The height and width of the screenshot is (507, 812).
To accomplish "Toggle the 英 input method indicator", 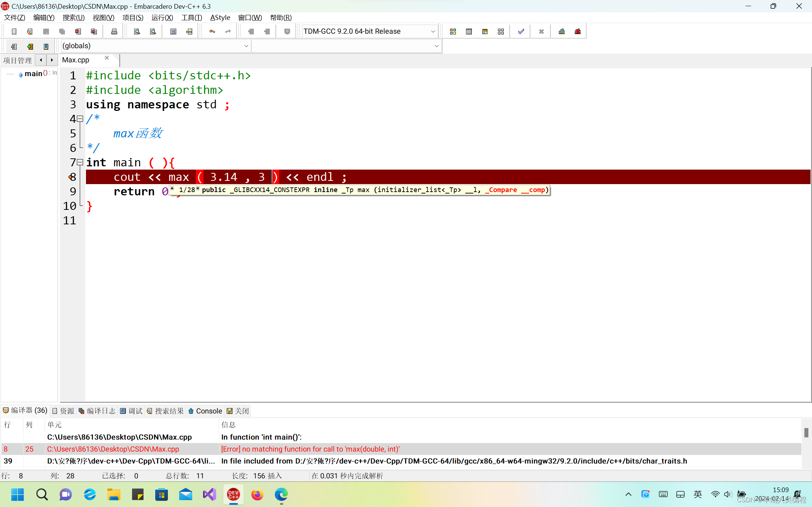I will click(697, 494).
